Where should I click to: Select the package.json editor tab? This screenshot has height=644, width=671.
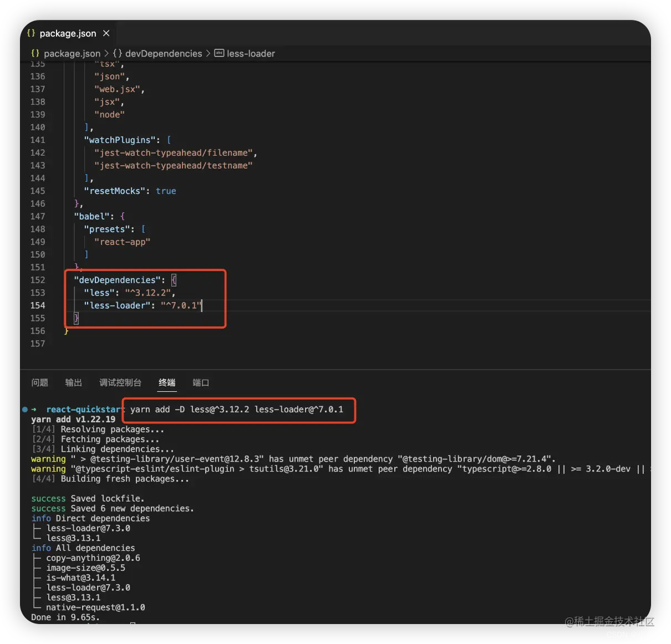click(69, 33)
